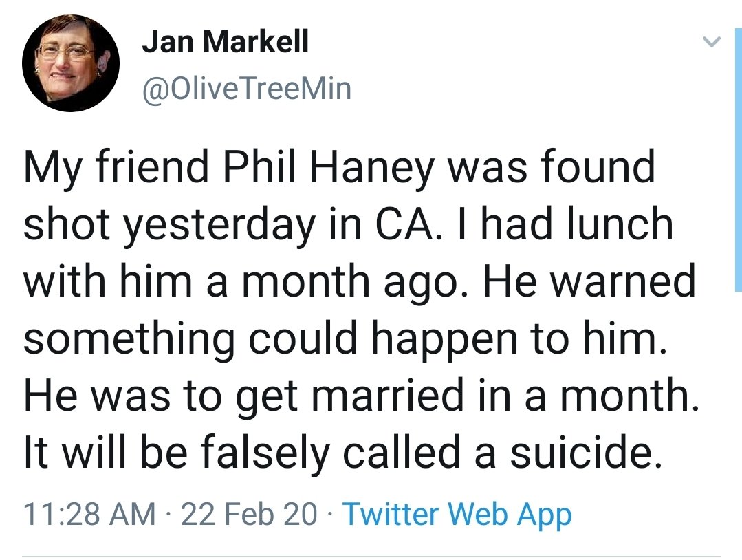Click Jan Markell's profile avatar
Viewport: 742px width, 560px height.
coord(70,63)
